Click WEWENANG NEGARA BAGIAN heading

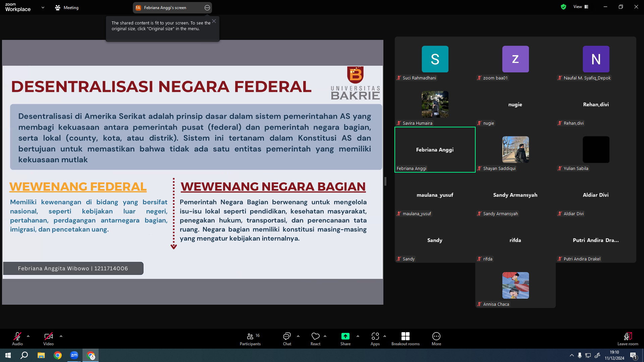(x=273, y=187)
